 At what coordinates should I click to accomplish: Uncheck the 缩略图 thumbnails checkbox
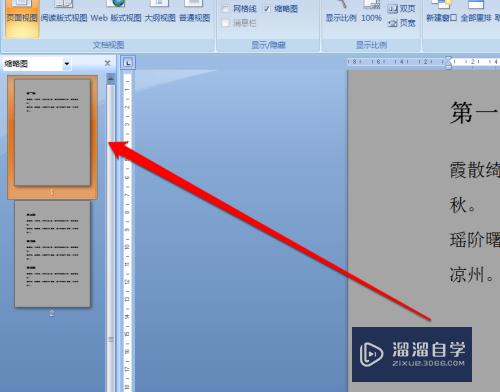coord(267,9)
